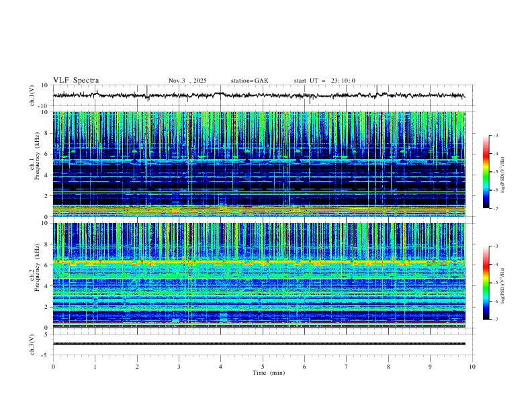
Task: Click the 'ch.1(V)' waveform axis label
Action: 32,95
